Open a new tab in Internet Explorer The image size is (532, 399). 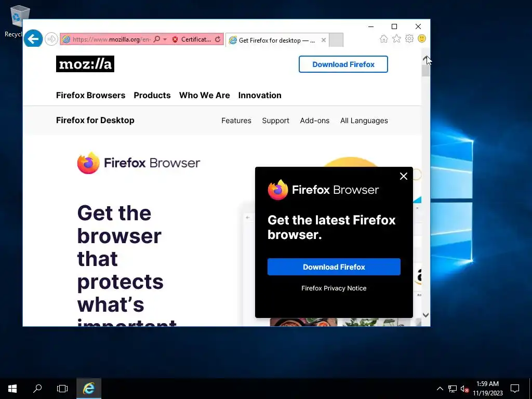tap(336, 39)
